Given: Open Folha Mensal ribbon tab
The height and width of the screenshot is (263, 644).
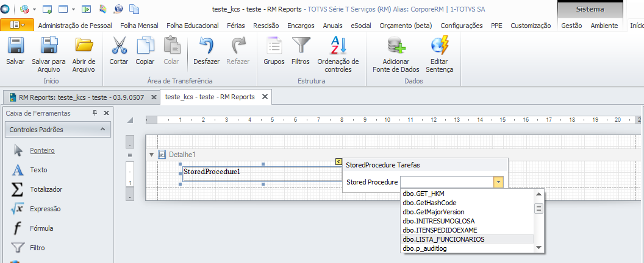Looking at the screenshot, I should click(x=139, y=26).
